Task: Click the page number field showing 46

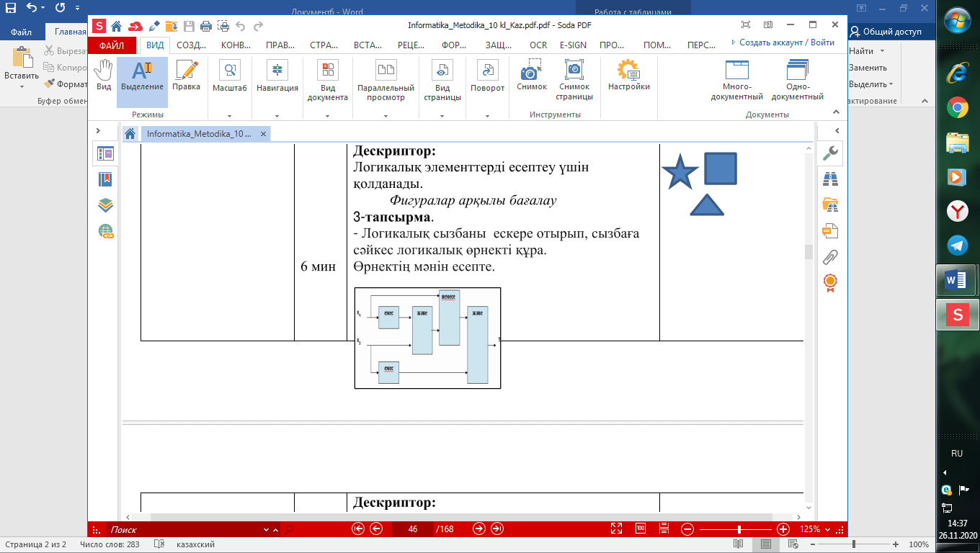Action: click(413, 529)
